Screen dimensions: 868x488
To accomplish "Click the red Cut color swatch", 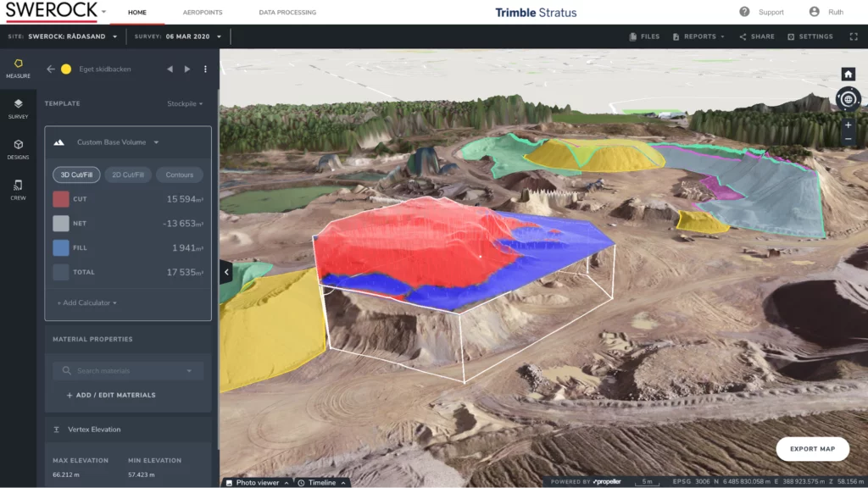I will point(60,199).
